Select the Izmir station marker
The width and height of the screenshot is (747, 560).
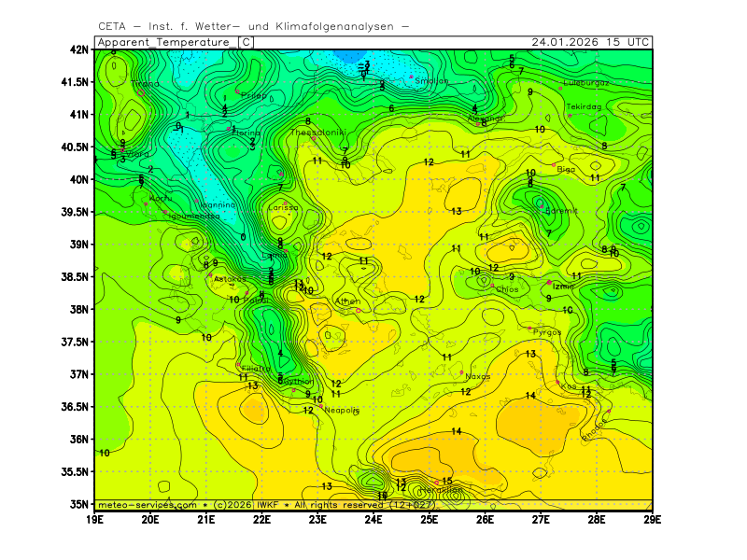pos(549,283)
